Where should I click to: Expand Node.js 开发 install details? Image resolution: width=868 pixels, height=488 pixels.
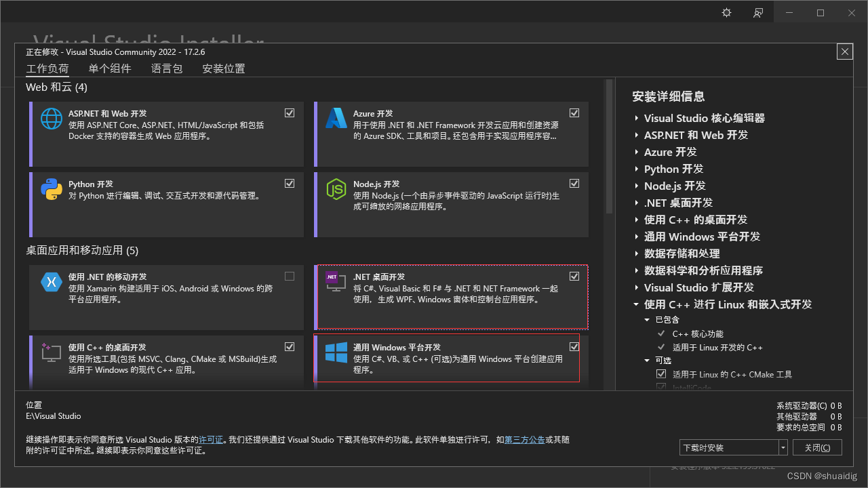pos(637,186)
